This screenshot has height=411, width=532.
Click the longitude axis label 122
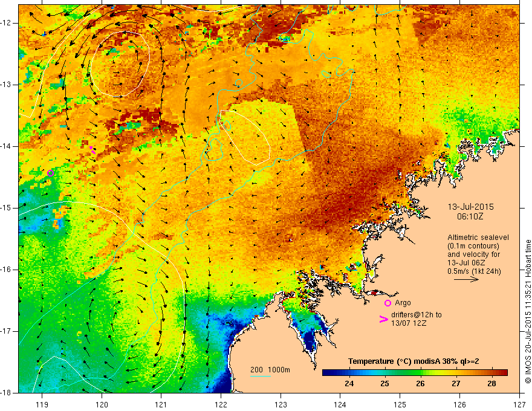click(x=221, y=404)
